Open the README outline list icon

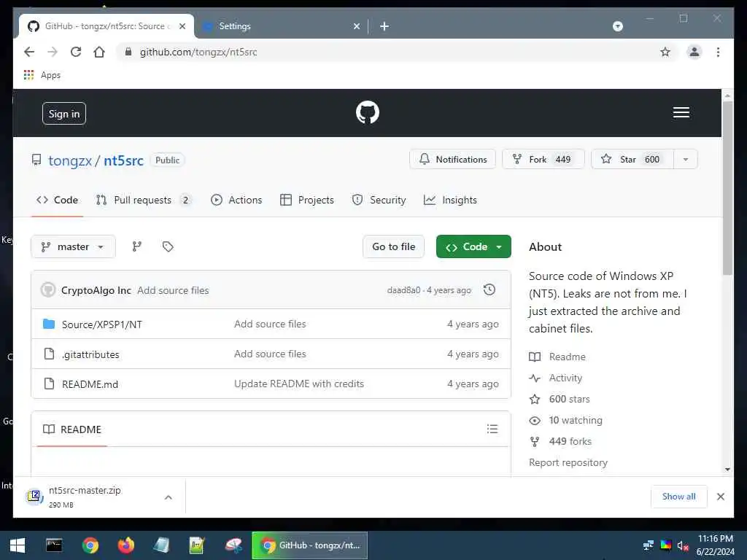point(492,429)
